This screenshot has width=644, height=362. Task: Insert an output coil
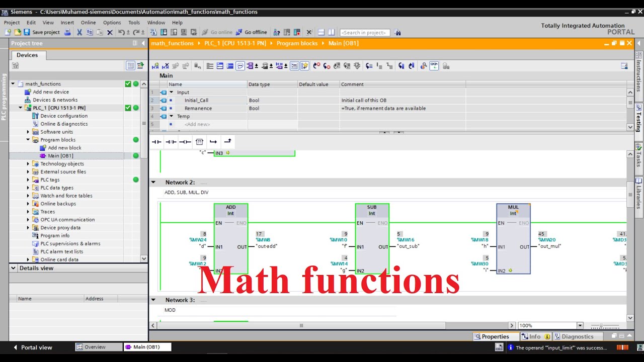185,142
